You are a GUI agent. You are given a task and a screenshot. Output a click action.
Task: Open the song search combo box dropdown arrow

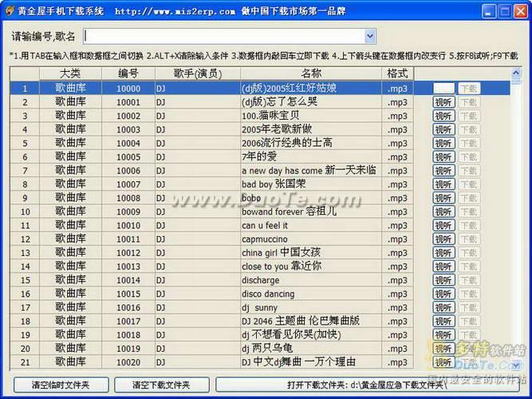tap(370, 36)
